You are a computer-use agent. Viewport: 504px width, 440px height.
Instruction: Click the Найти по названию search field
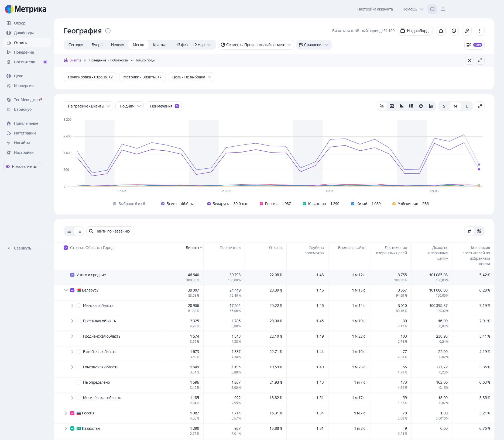click(112, 231)
